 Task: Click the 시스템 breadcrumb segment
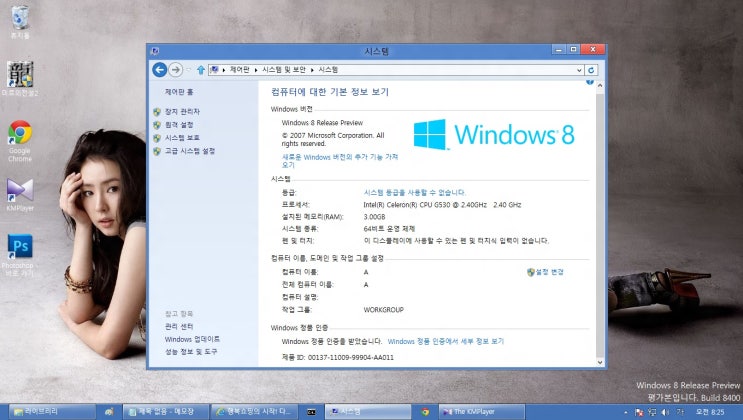coord(328,70)
